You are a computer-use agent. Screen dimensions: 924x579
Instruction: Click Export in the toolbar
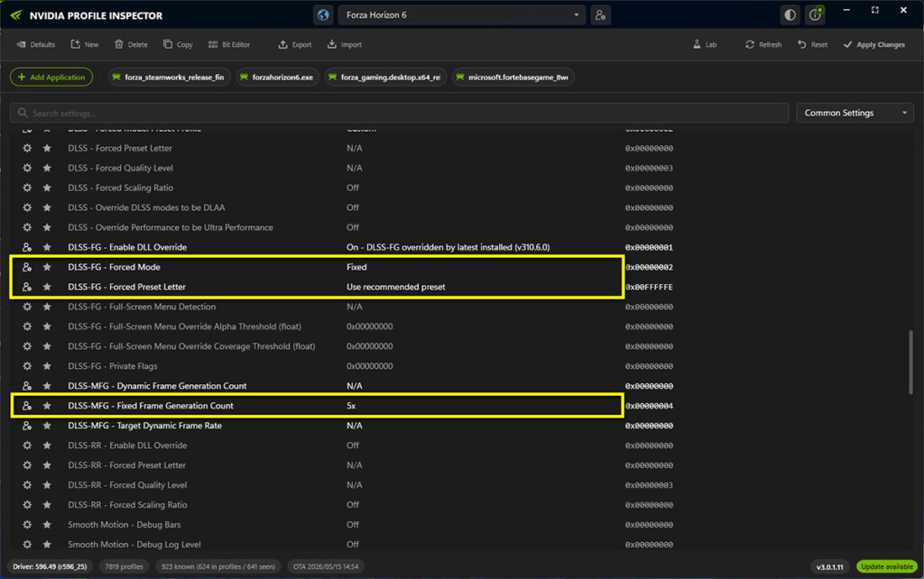click(295, 45)
